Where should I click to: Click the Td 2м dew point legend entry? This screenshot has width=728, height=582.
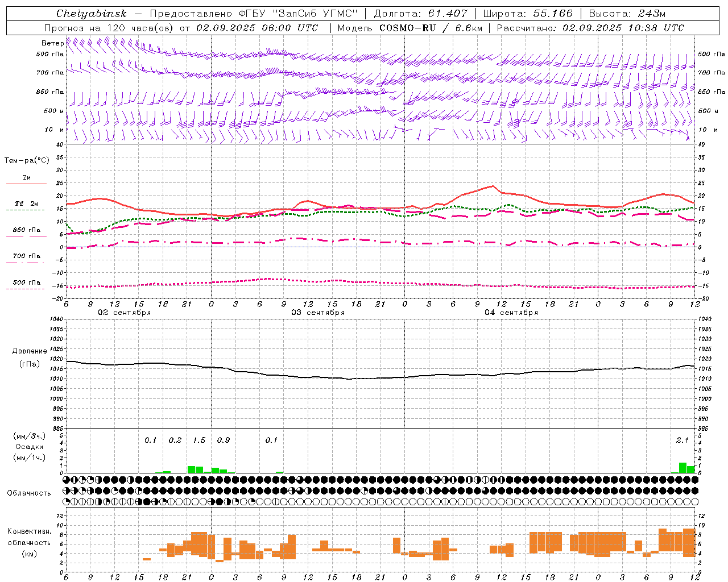coord(26,203)
